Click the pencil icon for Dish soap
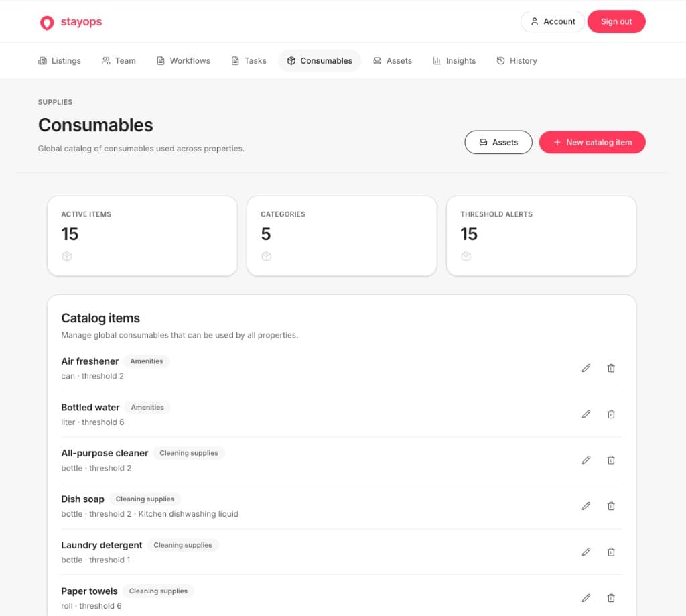 (x=586, y=506)
